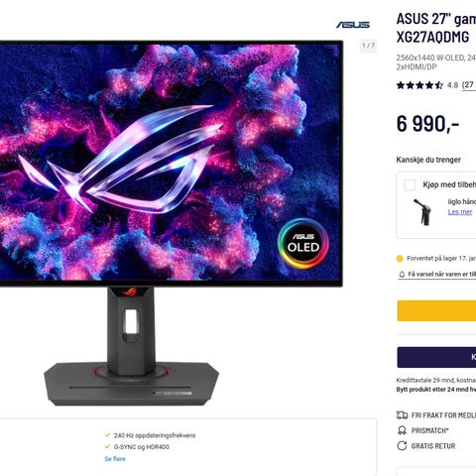
Task: Open the review count link (27)
Action: point(469,85)
